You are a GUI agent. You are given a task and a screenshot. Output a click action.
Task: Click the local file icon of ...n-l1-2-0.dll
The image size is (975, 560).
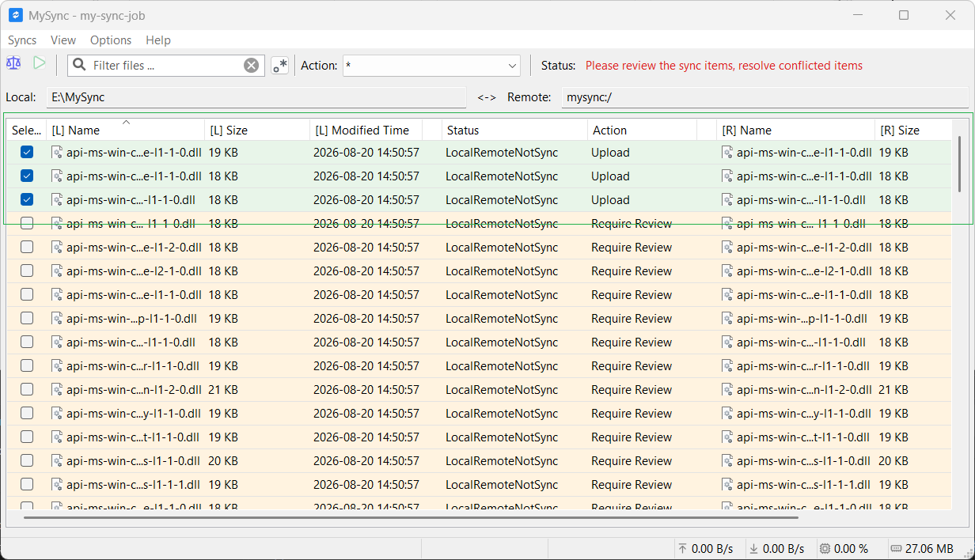(x=57, y=390)
